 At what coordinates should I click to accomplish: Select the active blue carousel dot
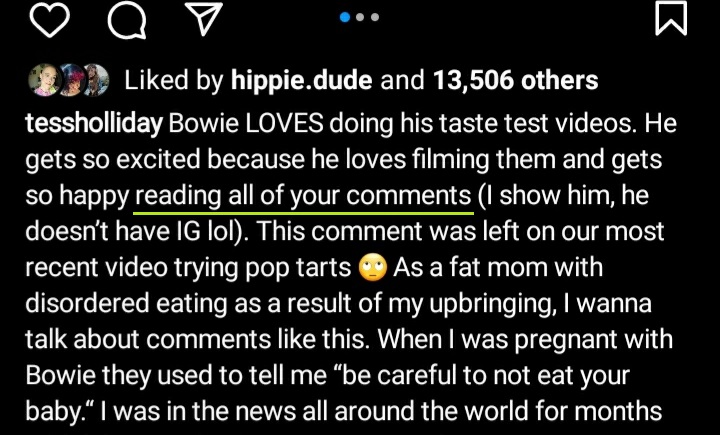pos(345,17)
